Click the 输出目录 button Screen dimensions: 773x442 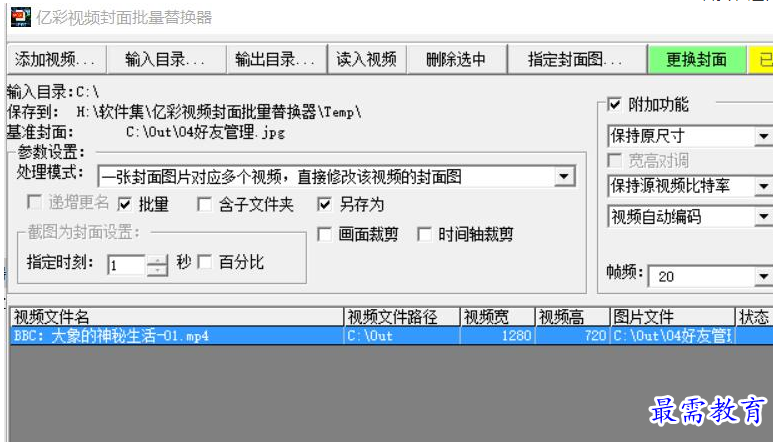(277, 60)
